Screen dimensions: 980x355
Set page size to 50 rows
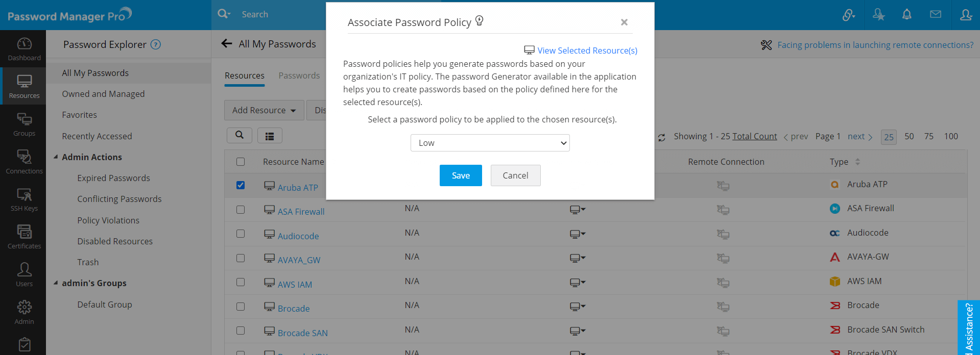point(909,136)
